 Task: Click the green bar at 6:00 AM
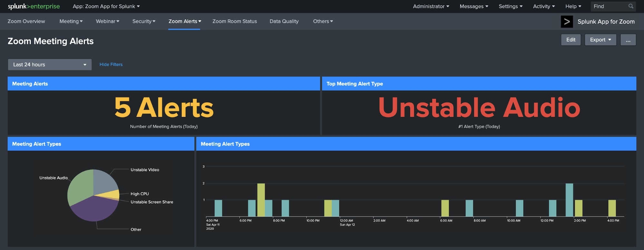click(445, 208)
